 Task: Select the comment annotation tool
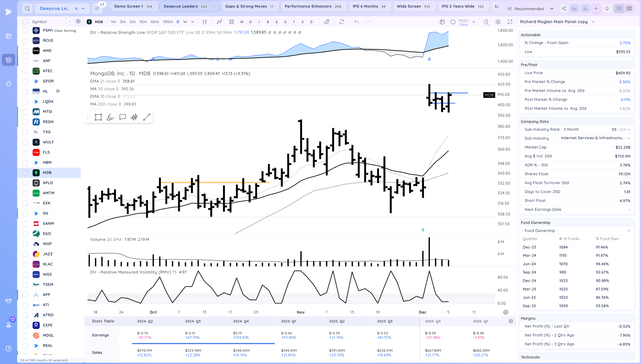coord(122,117)
